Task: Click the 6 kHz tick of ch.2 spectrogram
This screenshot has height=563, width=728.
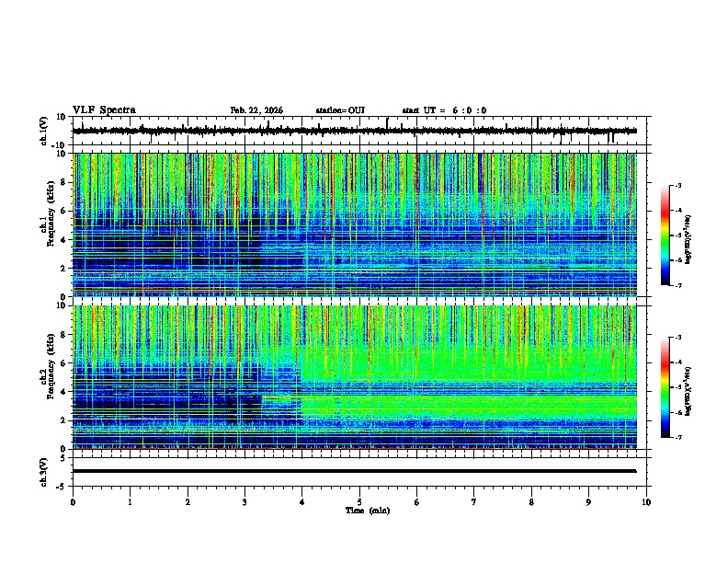Action: point(64,363)
